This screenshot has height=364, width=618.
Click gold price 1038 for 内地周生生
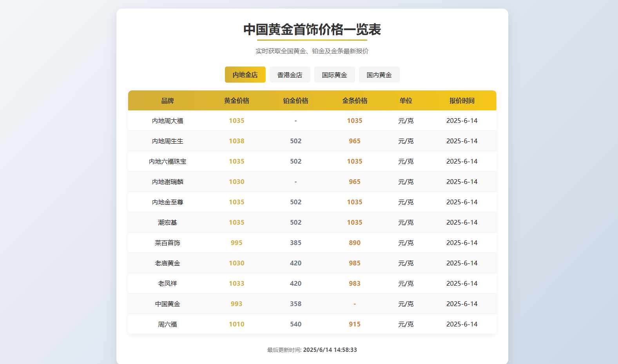[x=237, y=141]
